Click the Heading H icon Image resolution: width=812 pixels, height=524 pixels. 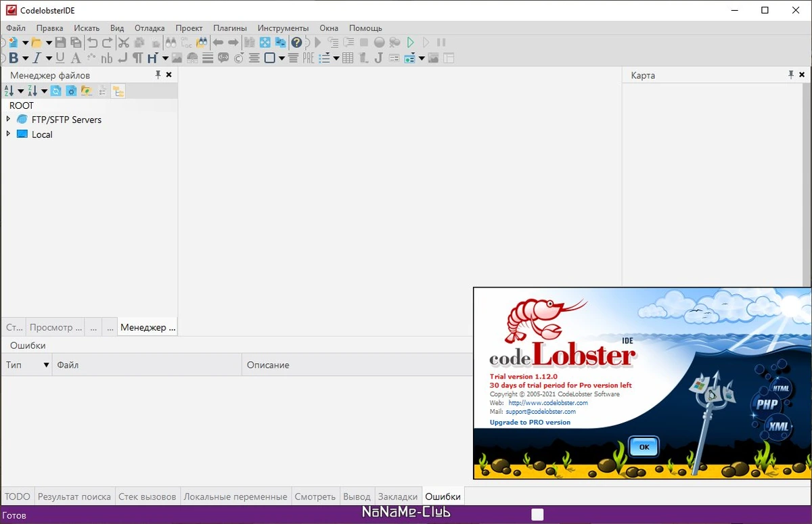153,58
